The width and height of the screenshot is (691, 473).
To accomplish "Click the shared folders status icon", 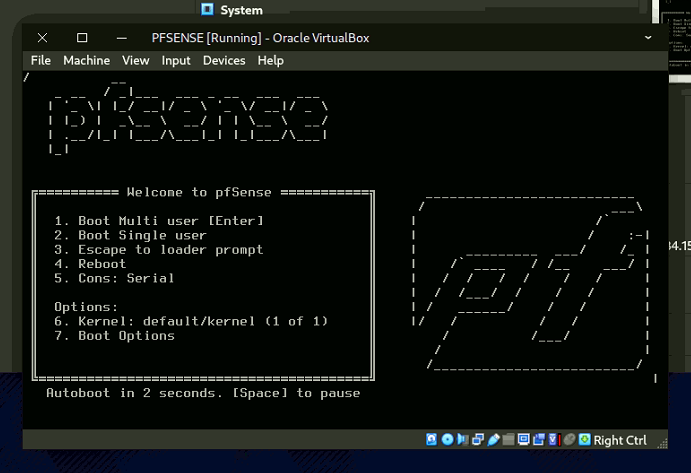I will coord(508,440).
